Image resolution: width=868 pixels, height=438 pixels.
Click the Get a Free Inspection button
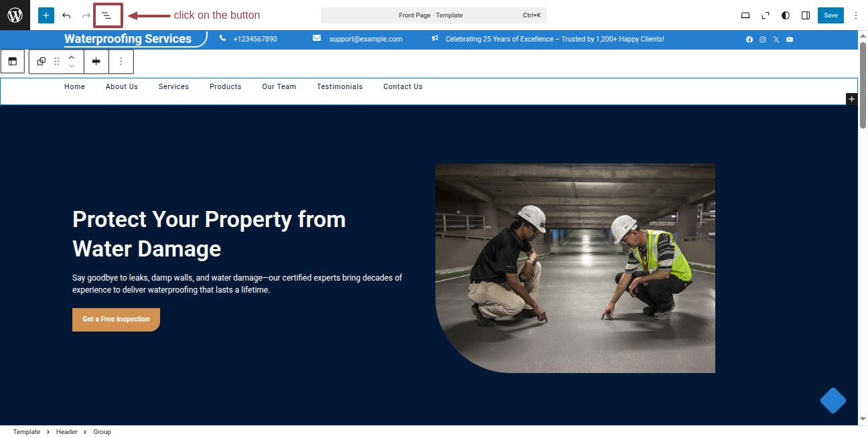tap(116, 319)
